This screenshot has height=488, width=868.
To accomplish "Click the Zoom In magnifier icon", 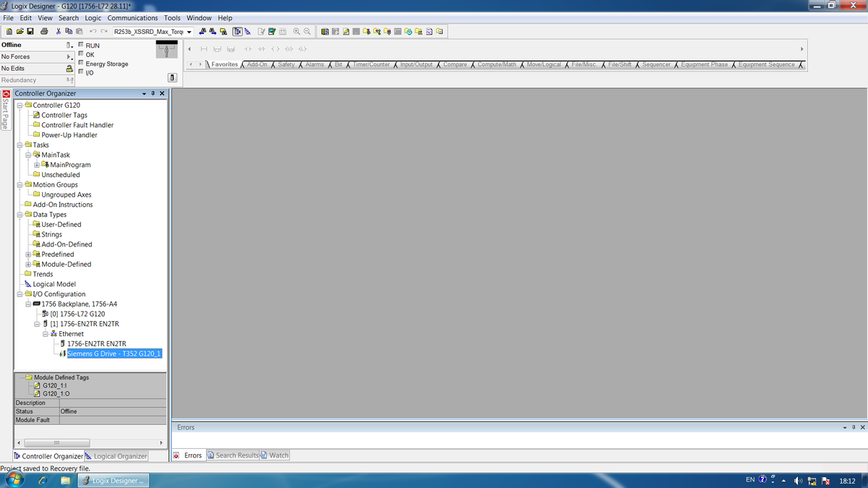I will click(x=297, y=32).
